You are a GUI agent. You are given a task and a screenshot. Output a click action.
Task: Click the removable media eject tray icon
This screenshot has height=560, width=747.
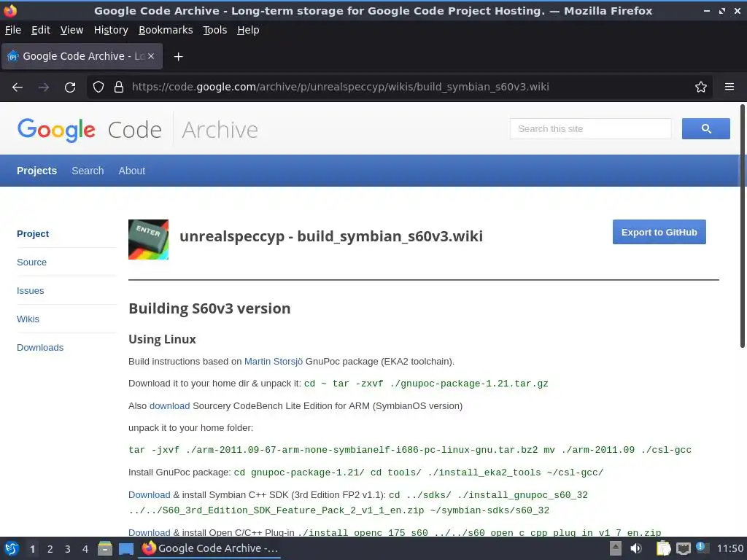616,548
